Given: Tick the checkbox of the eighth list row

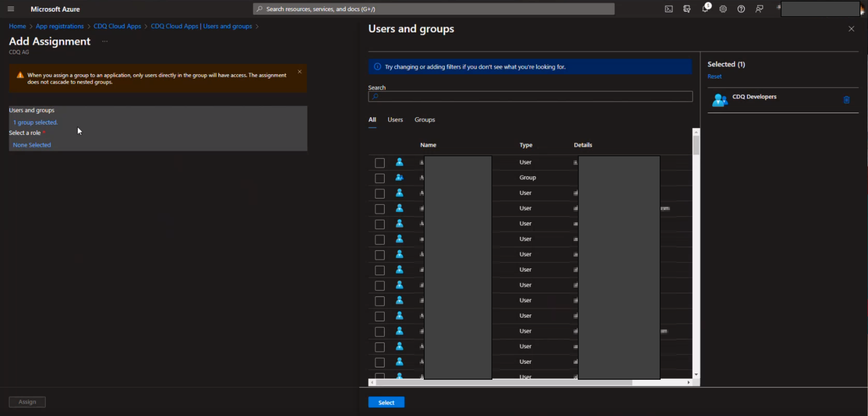Looking at the screenshot, I should pyautogui.click(x=380, y=270).
